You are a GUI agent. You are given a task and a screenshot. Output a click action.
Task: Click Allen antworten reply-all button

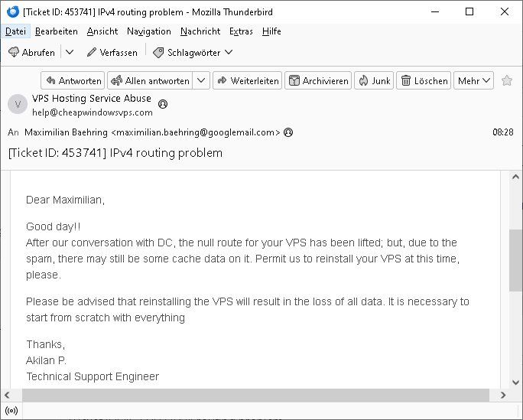pos(150,80)
